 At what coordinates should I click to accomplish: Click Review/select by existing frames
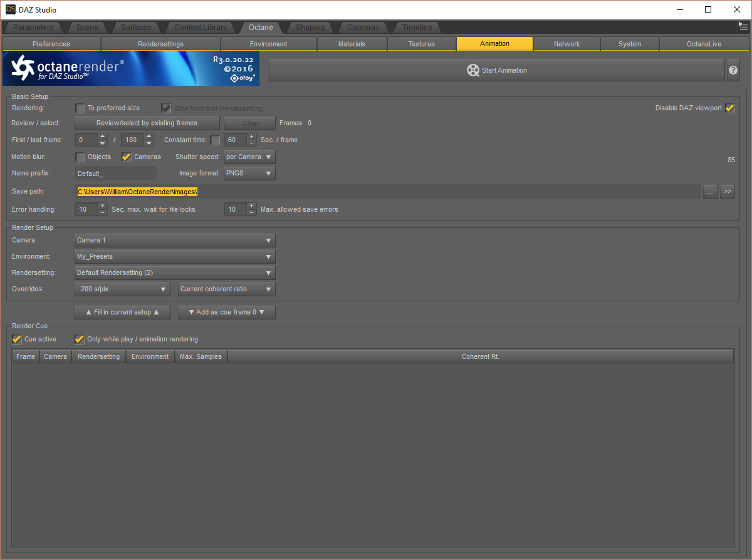147,123
